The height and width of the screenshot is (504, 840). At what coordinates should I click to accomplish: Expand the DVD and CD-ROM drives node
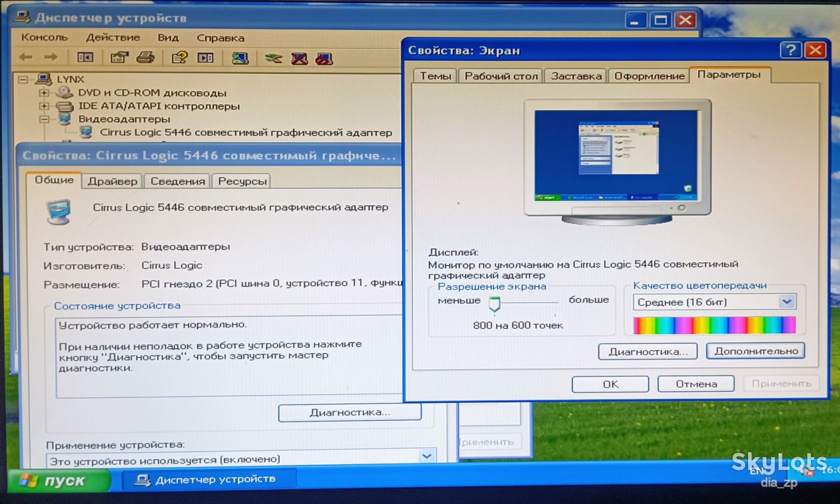coord(44,92)
